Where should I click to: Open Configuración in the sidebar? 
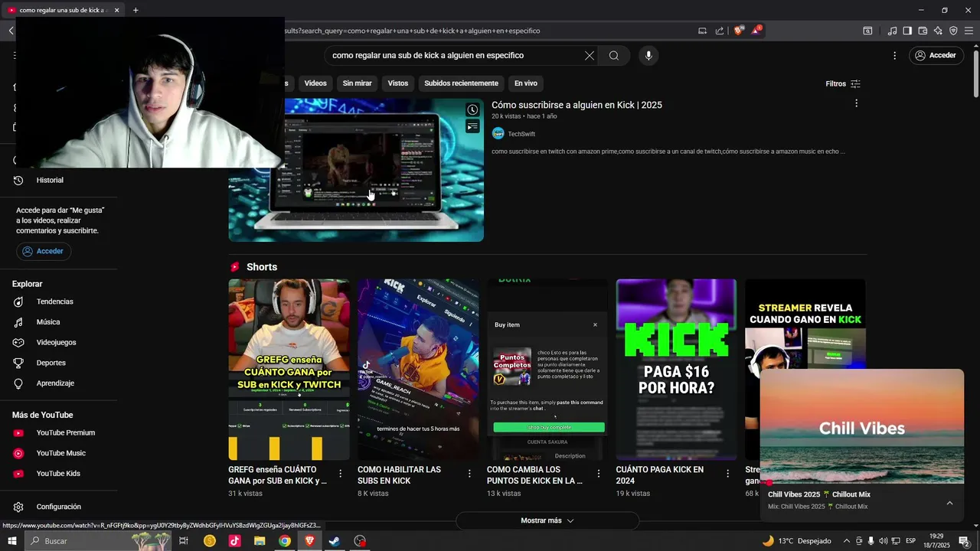point(58,507)
